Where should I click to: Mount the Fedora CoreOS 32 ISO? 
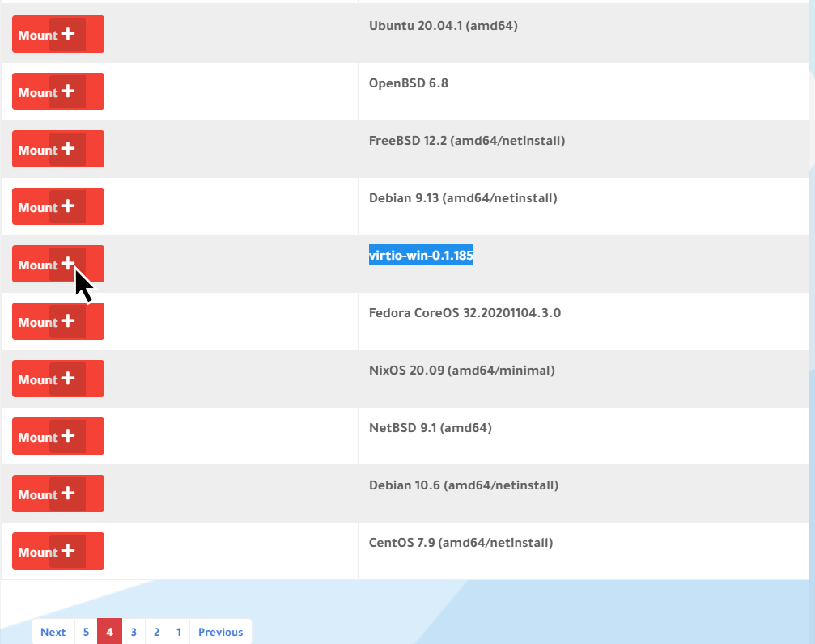pos(58,321)
